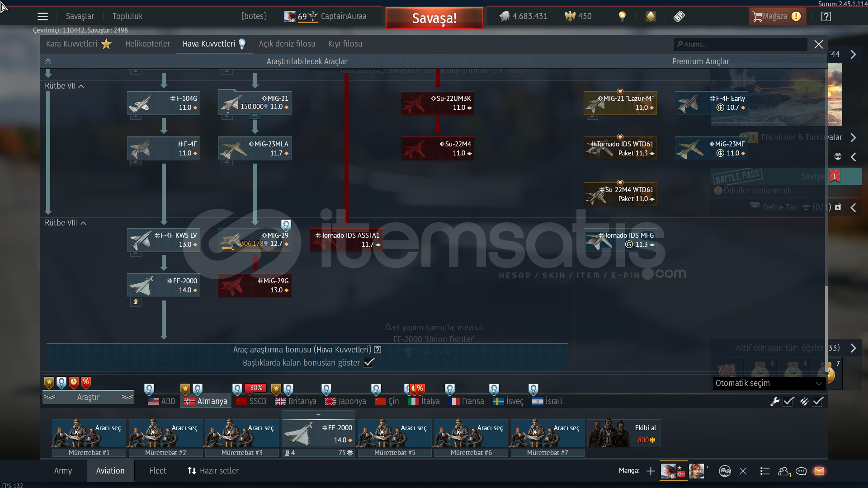
Task: Add a squad member with plus icon
Action: [651, 471]
